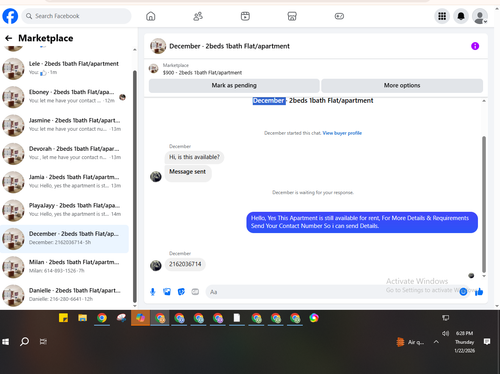Screen dimensions: 500x374
Task: Click the chat header listing avatar
Action: tap(158, 46)
